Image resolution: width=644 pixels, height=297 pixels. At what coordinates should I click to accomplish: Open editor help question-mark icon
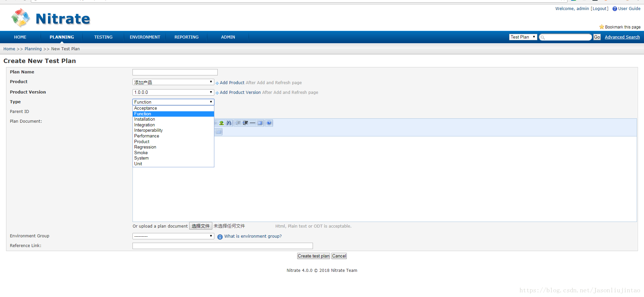269,123
